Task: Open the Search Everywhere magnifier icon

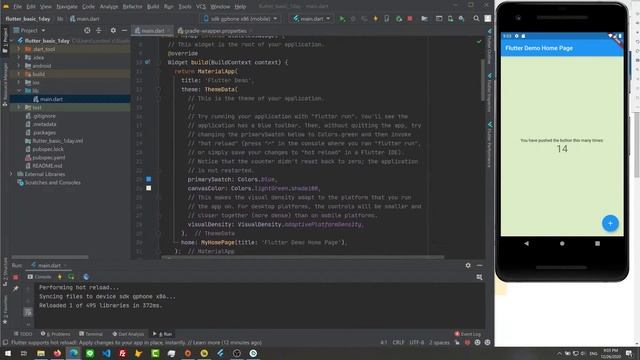Action: coord(476,19)
